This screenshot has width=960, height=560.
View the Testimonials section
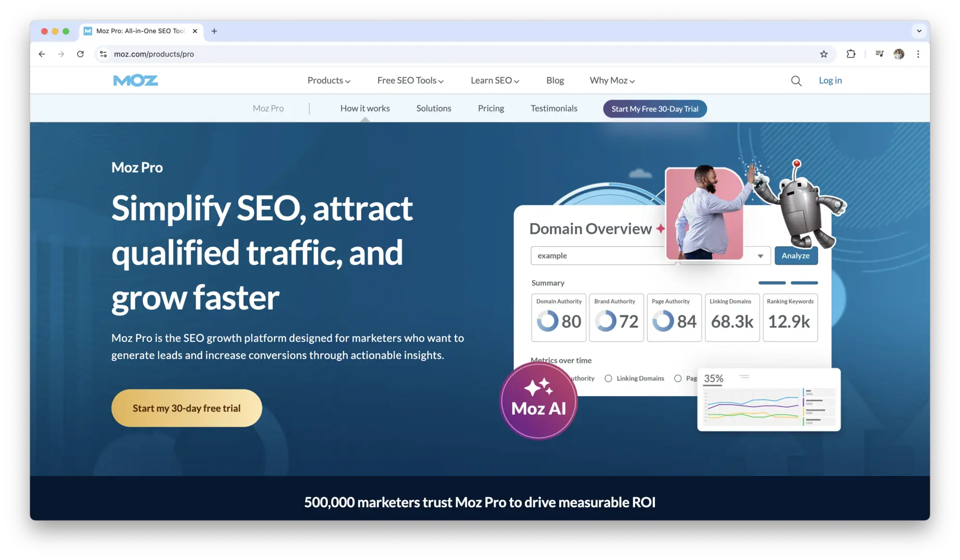click(x=554, y=108)
